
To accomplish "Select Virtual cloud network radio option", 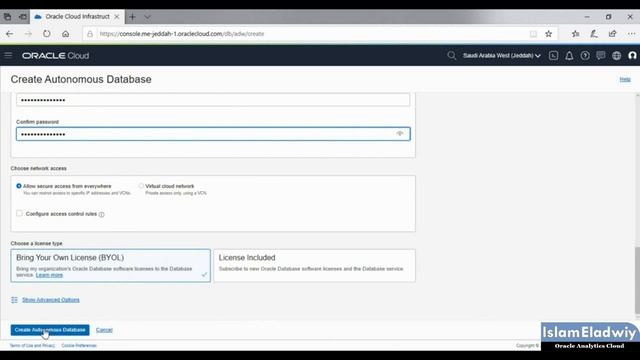I will 141,186.
